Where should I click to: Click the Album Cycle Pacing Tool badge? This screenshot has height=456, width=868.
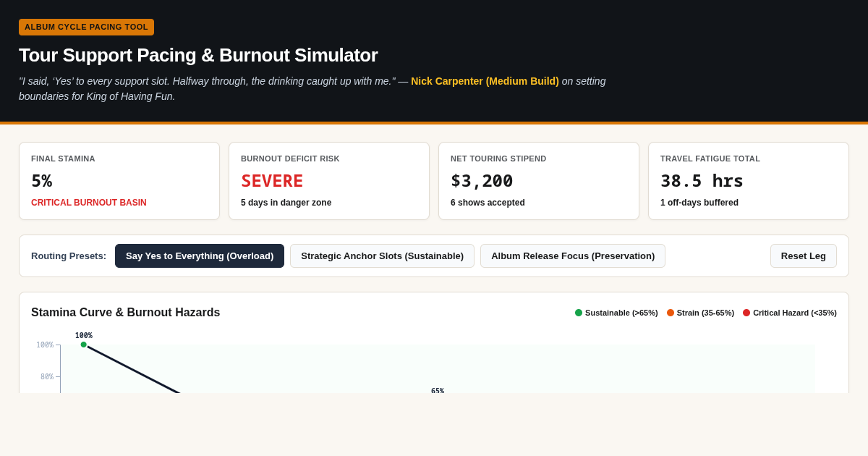coord(86,27)
